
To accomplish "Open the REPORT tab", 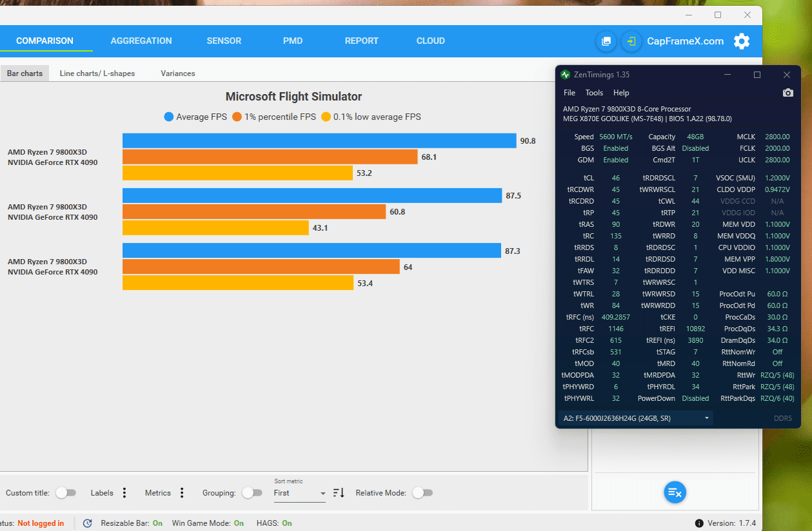I will 362,41.
